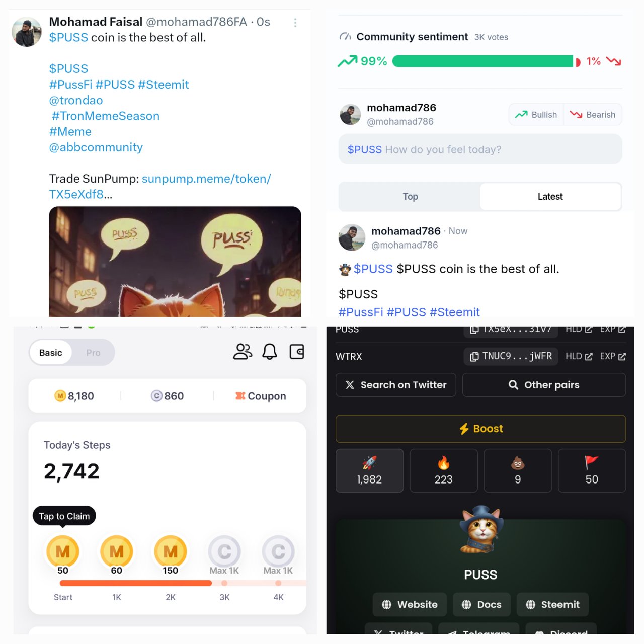The height and width of the screenshot is (644, 644).
Task: Select the Top posts tab
Action: point(410,197)
